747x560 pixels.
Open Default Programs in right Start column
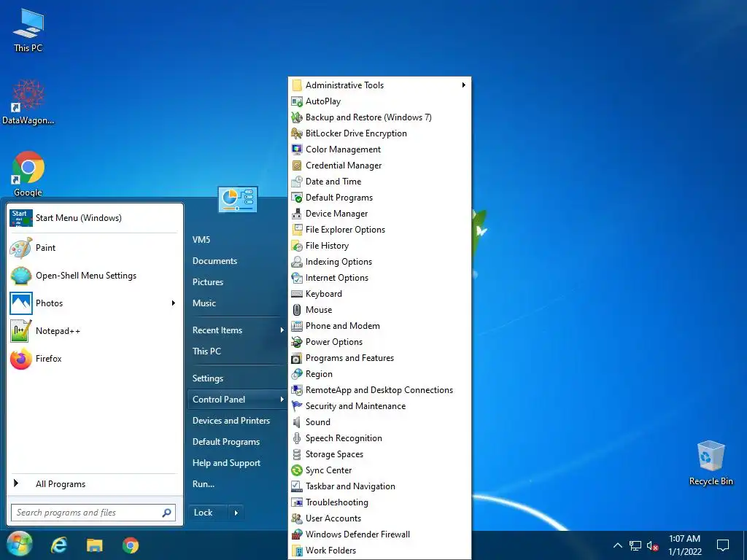tap(226, 441)
